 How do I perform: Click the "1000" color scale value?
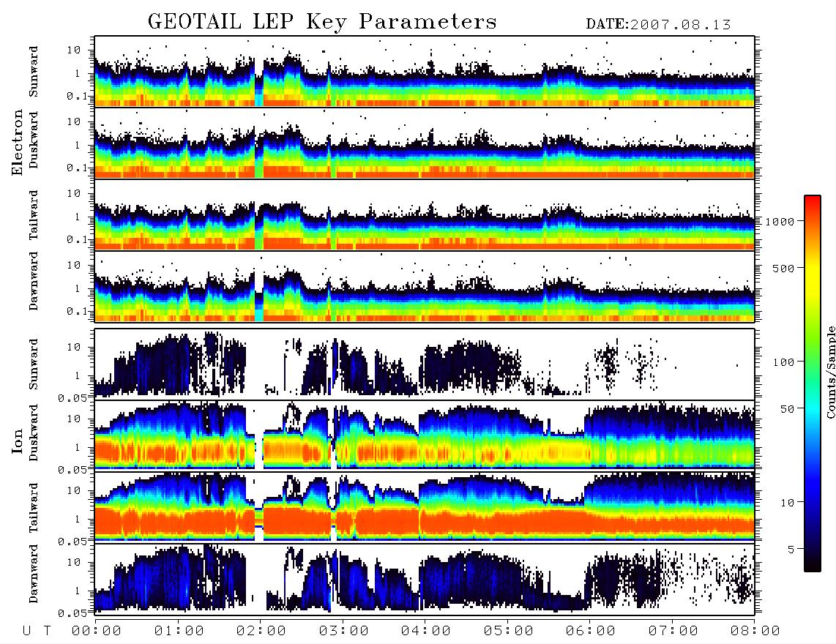point(780,222)
